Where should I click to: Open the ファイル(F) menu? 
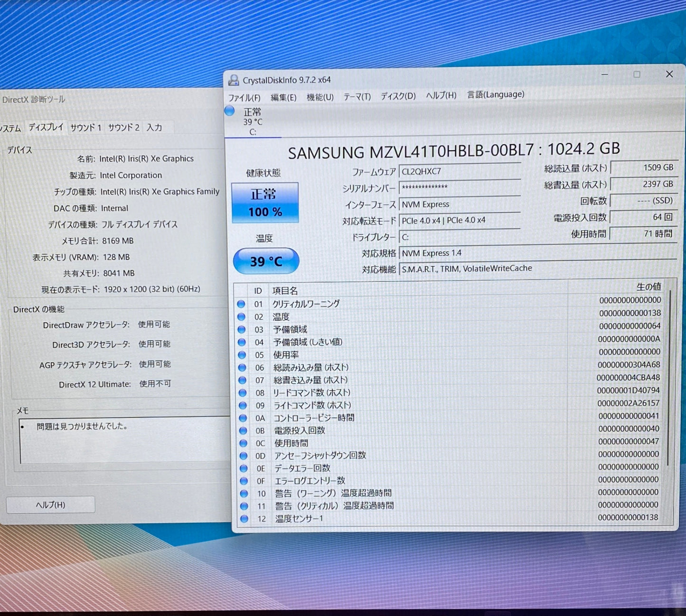tap(244, 98)
